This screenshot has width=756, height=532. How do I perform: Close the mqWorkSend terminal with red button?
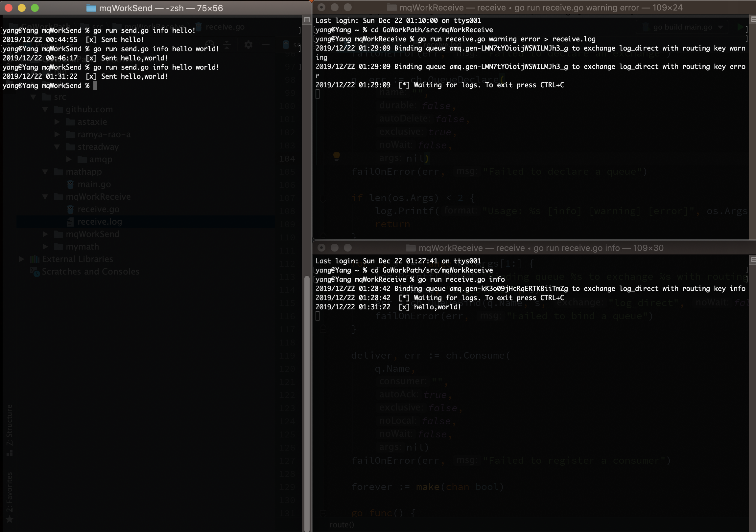pyautogui.click(x=9, y=8)
